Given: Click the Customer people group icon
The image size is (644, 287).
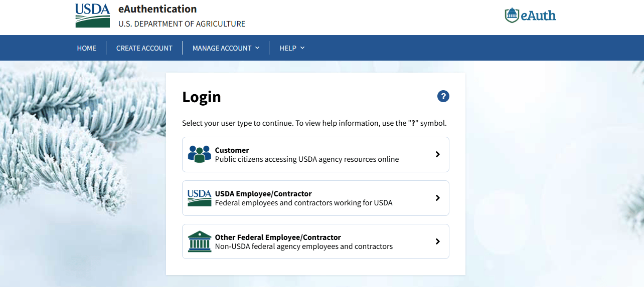Looking at the screenshot, I should coord(199,154).
